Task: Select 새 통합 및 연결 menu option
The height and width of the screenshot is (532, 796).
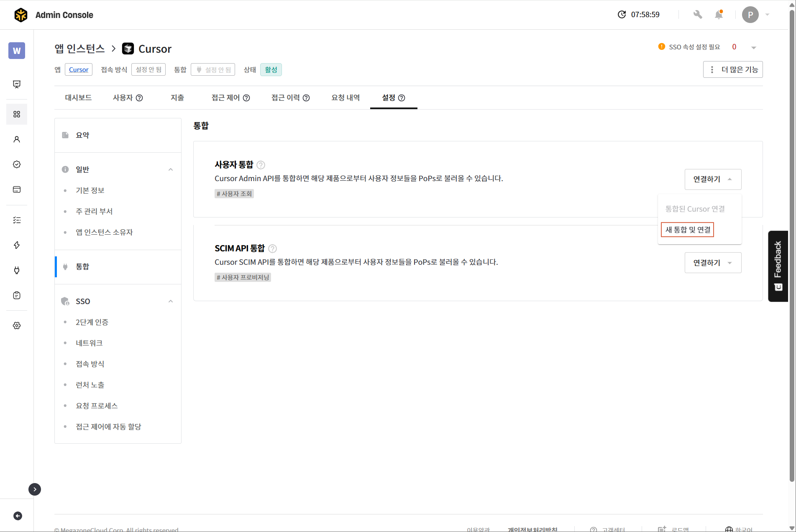Action: click(687, 230)
